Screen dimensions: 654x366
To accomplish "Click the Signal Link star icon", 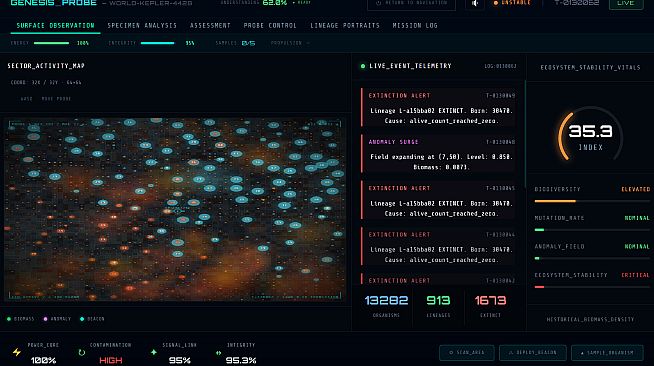I will click(x=154, y=352).
